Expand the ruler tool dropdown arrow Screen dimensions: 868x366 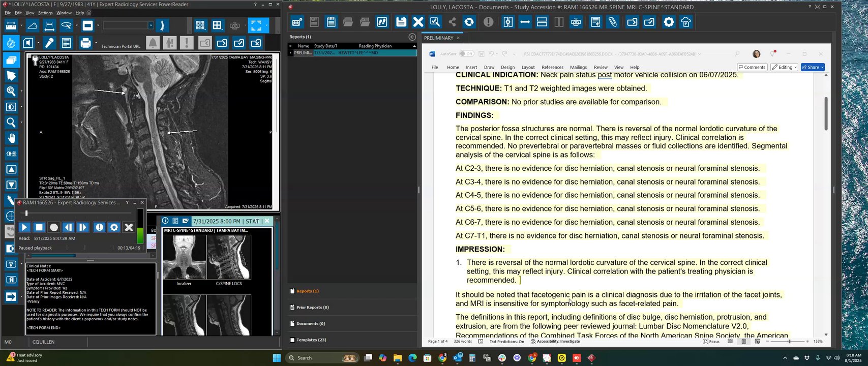click(21, 25)
